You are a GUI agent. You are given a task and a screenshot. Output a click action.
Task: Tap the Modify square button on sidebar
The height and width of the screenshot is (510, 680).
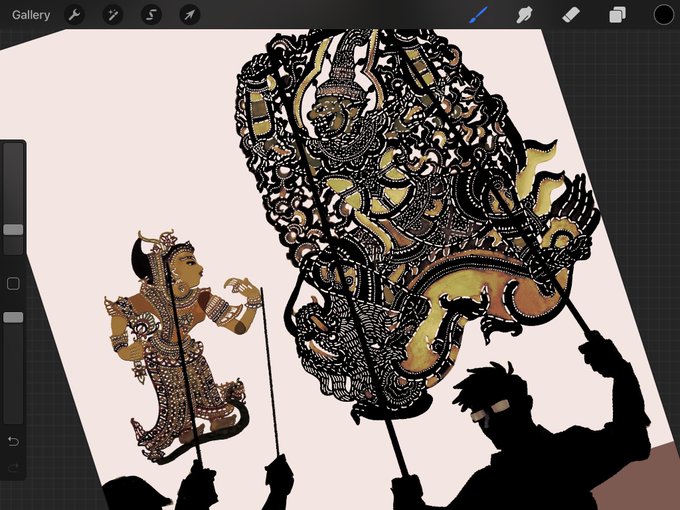pos(13,284)
